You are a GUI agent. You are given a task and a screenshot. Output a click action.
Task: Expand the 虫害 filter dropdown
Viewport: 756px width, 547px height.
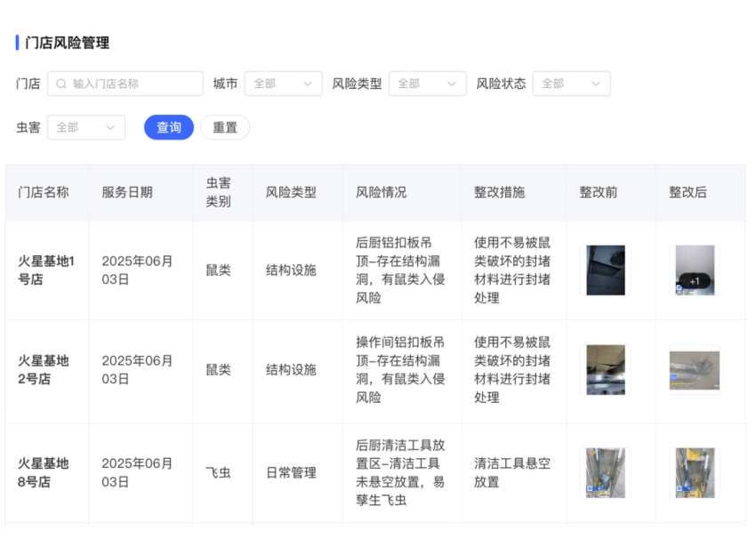pos(85,127)
